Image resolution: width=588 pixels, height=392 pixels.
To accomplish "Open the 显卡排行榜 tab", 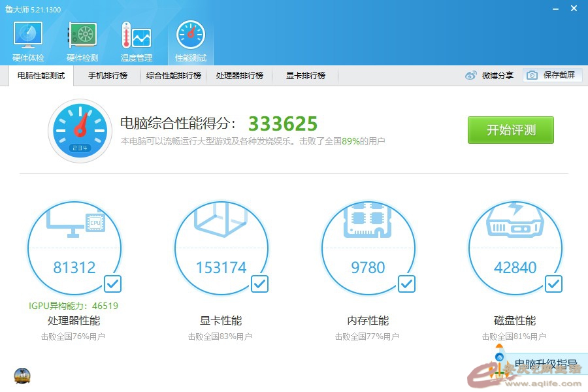I will coord(305,76).
